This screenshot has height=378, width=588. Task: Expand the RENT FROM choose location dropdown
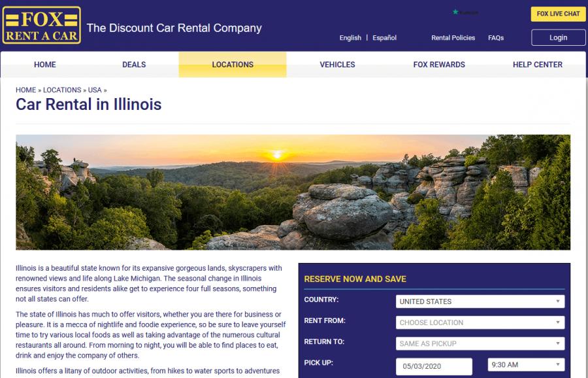coord(480,322)
